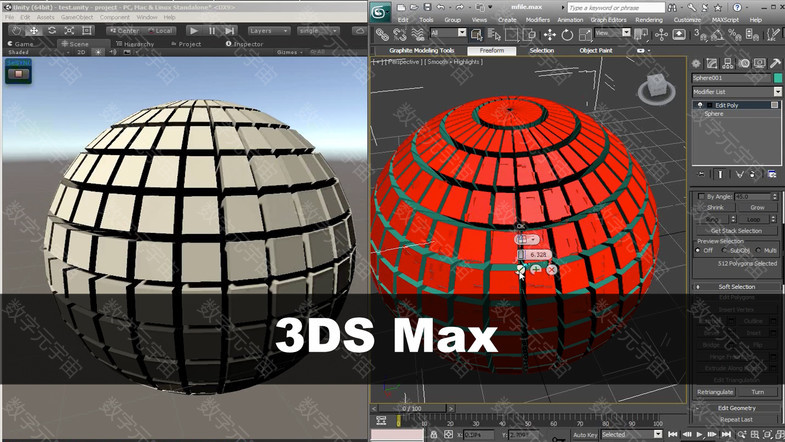785x442 pixels.
Task: Click the Unity cloud icon
Action: pos(359,31)
